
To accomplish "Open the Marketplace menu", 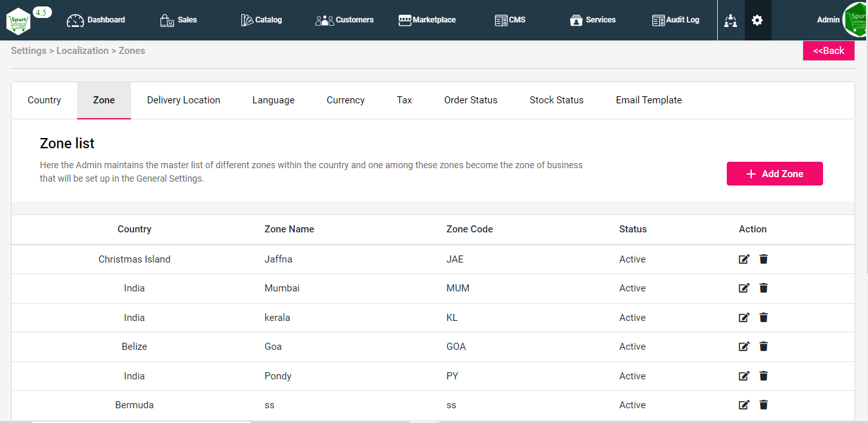I will pos(427,20).
